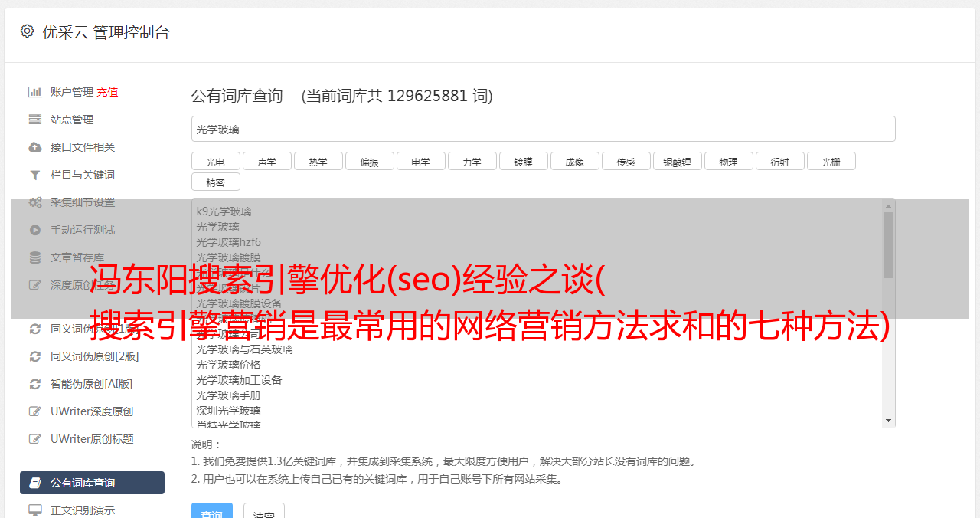Select 光学玻璃加工设备 in the results list

tap(239, 380)
